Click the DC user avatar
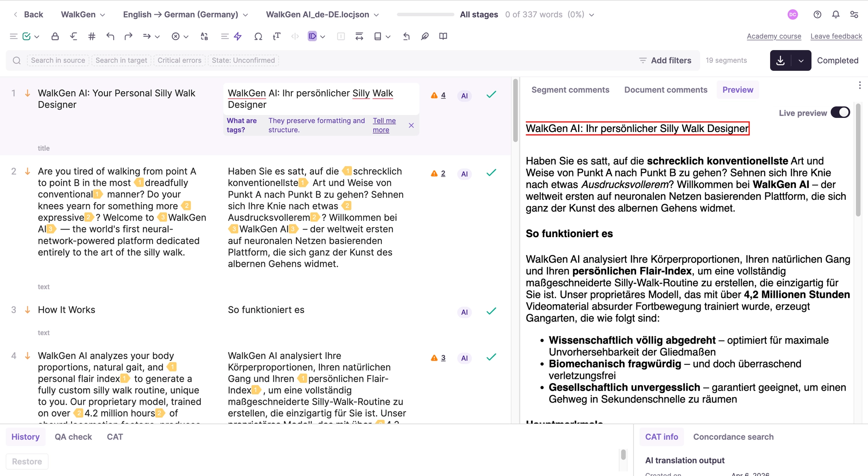This screenshot has width=868, height=476. [793, 14]
